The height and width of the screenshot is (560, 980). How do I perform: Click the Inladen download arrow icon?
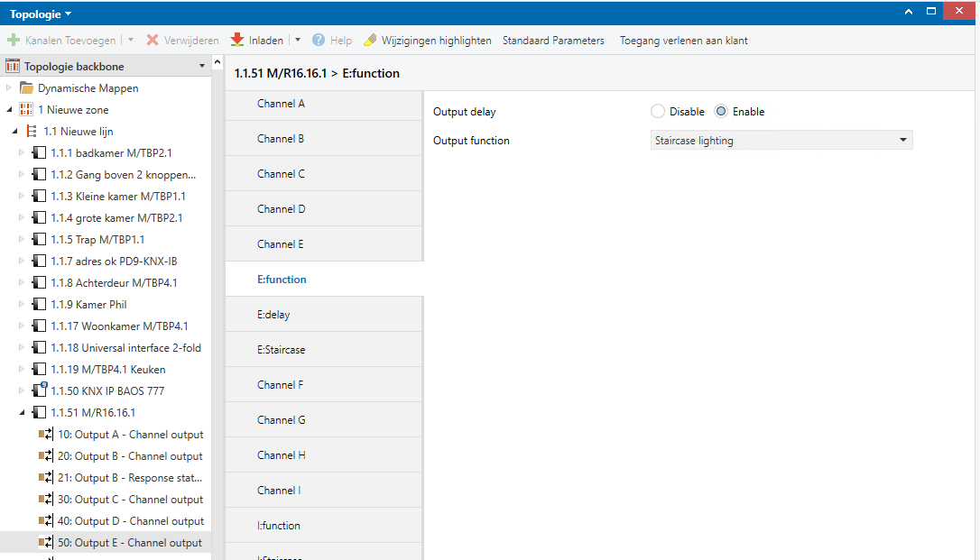point(237,41)
